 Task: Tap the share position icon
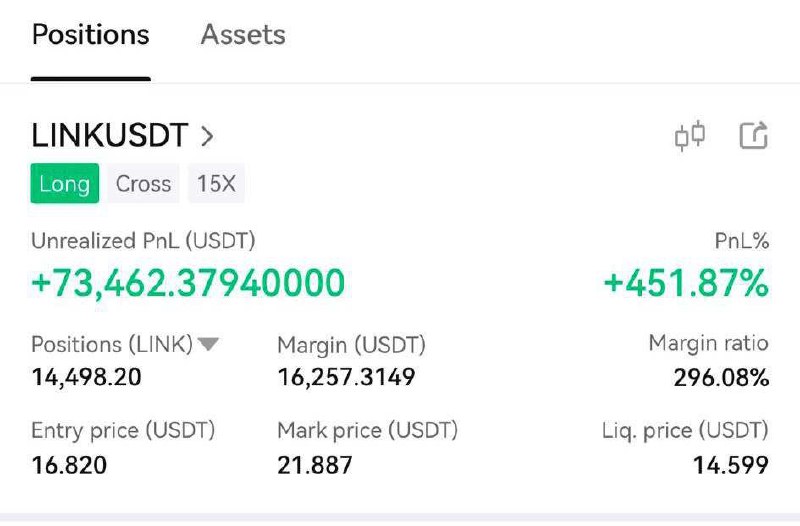click(x=754, y=135)
